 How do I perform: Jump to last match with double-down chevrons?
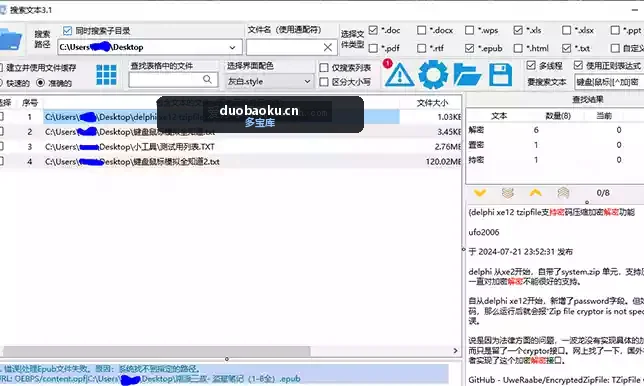pos(508,193)
